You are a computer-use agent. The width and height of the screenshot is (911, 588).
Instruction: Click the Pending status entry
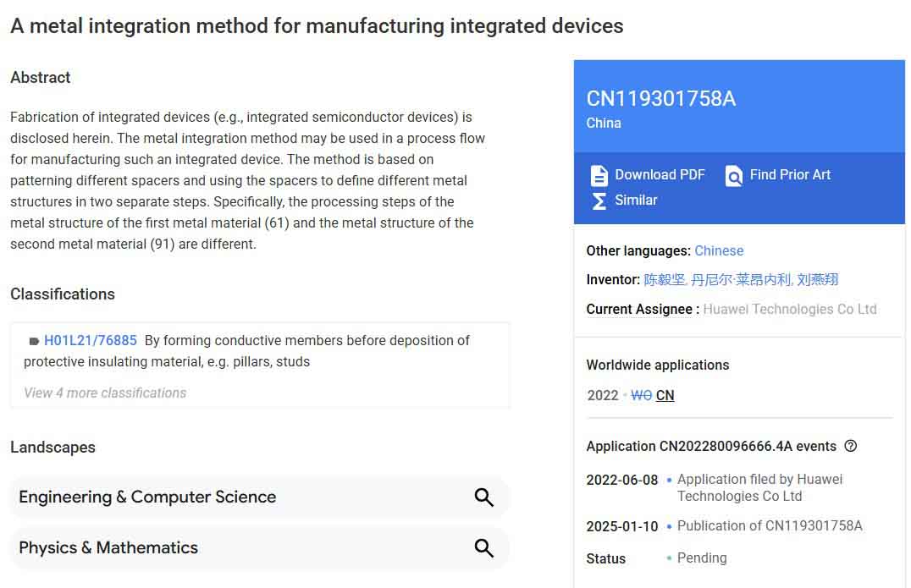(702, 558)
